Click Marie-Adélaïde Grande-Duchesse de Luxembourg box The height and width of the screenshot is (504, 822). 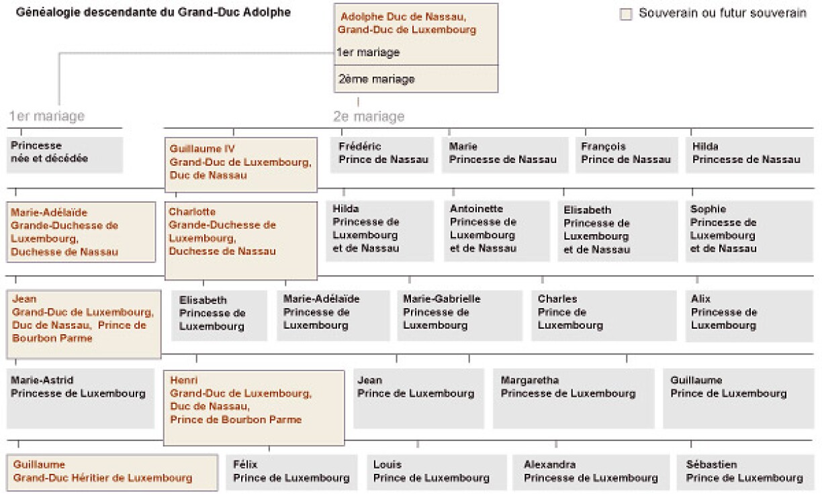click(x=81, y=232)
